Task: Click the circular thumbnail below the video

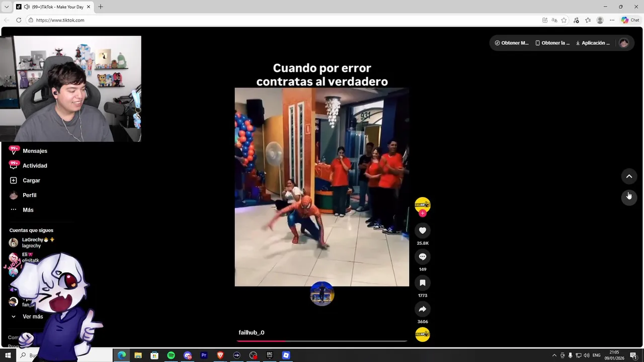Action: [322, 294]
